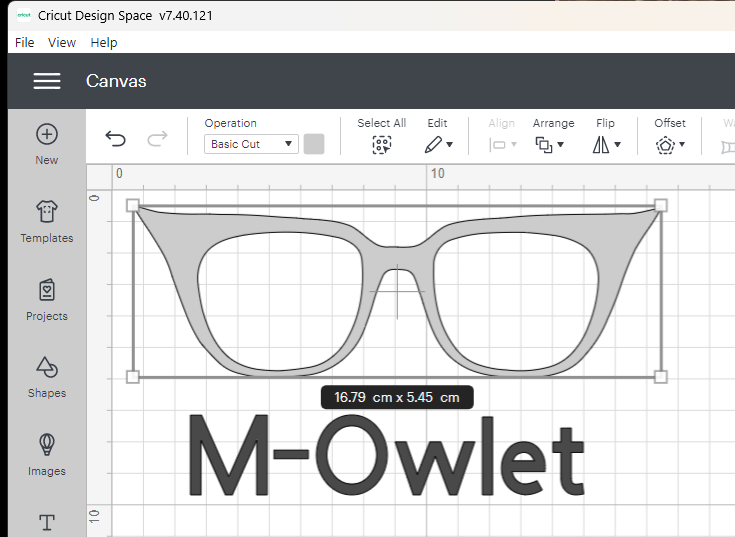Image resolution: width=735 pixels, height=537 pixels.
Task: Expand the Arrange dropdown
Action: point(550,144)
